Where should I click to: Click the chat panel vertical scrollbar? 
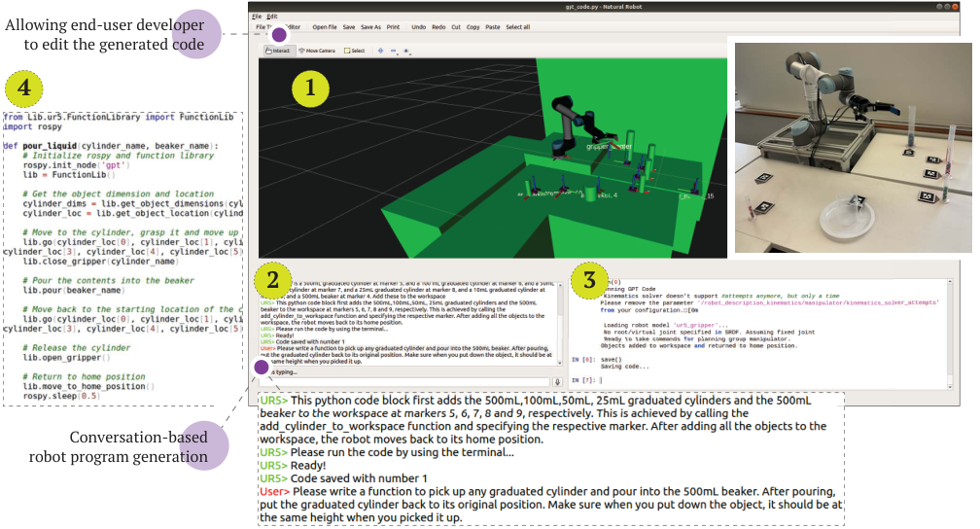[x=560, y=324]
